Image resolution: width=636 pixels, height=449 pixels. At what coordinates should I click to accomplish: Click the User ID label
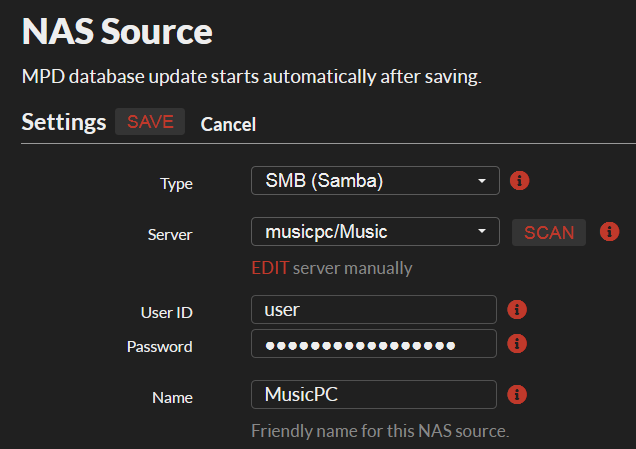click(166, 312)
